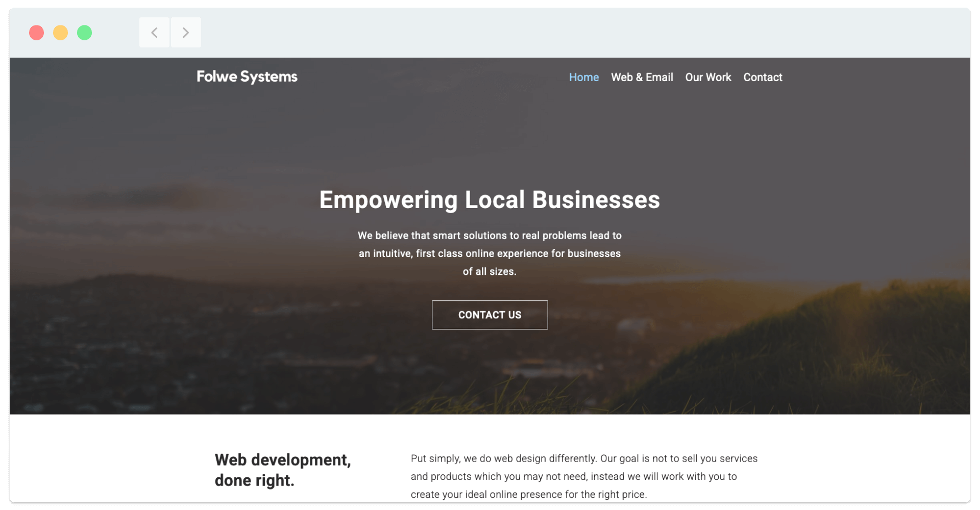Close the window with the red button
980x510 pixels.
coord(36,33)
